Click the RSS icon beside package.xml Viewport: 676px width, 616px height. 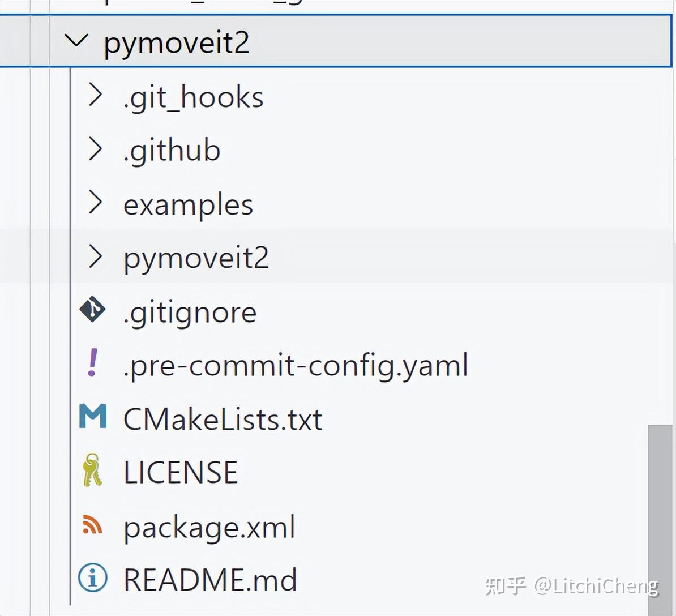coord(91,525)
